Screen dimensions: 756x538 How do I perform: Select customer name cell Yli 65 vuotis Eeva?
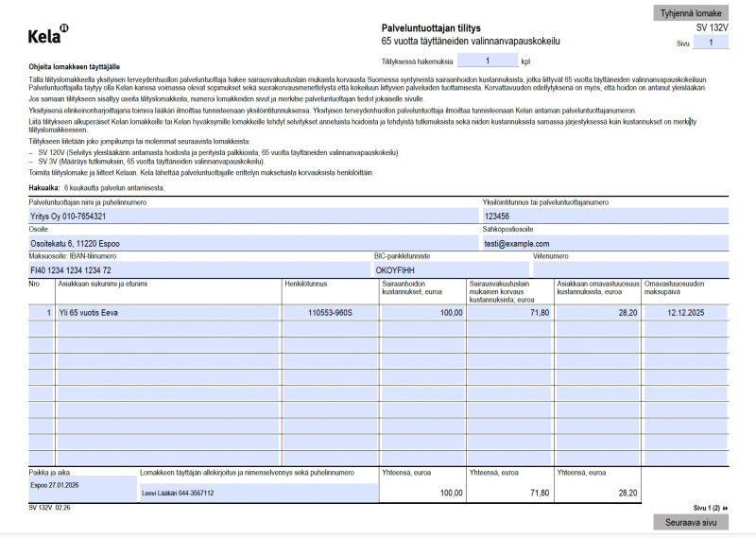[167, 312]
